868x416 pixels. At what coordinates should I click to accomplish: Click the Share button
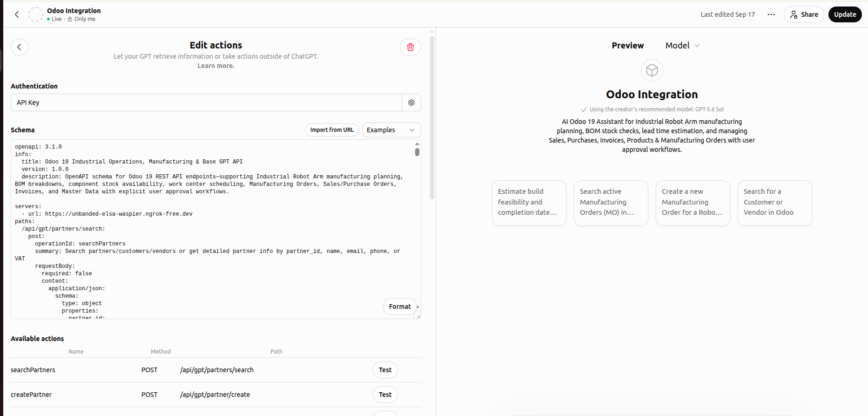pos(804,14)
